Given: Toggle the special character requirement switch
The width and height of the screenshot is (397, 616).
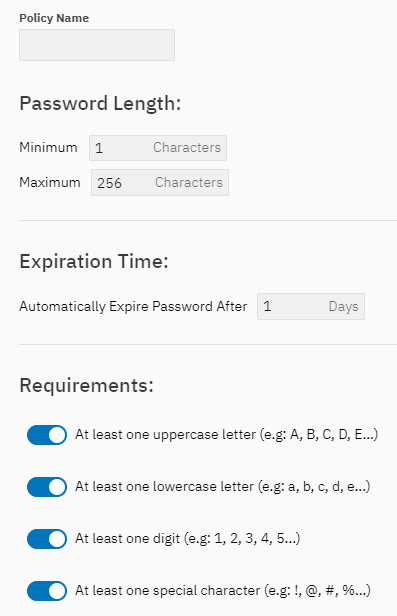Looking at the screenshot, I should point(47,591).
